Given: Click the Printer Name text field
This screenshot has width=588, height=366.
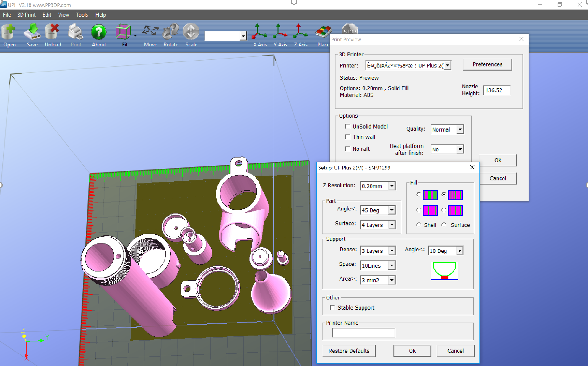Looking at the screenshot, I should 363,333.
